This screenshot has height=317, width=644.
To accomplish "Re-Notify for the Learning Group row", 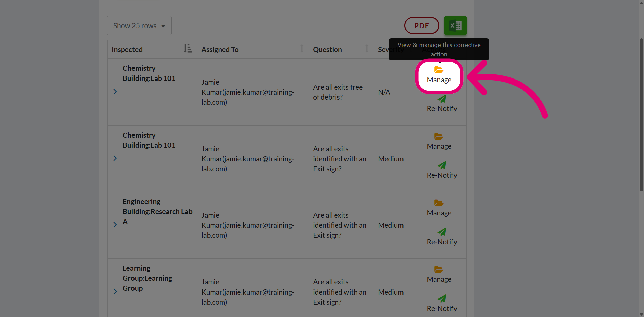I will point(442,304).
